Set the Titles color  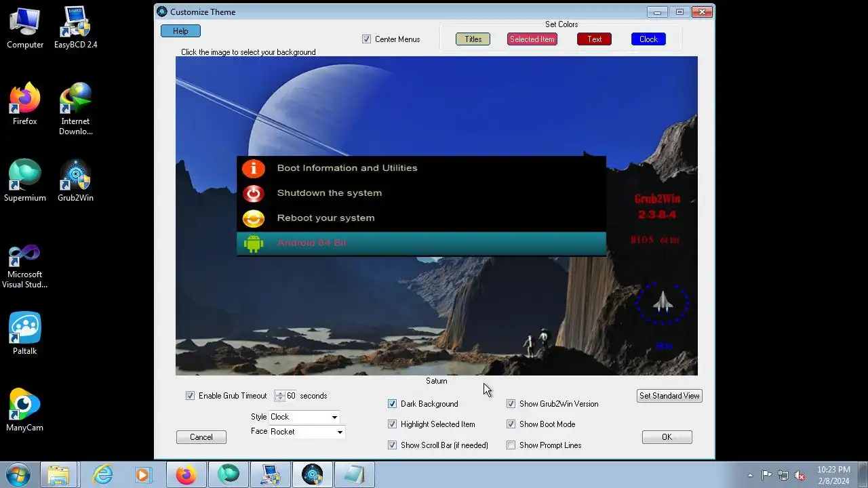click(473, 39)
